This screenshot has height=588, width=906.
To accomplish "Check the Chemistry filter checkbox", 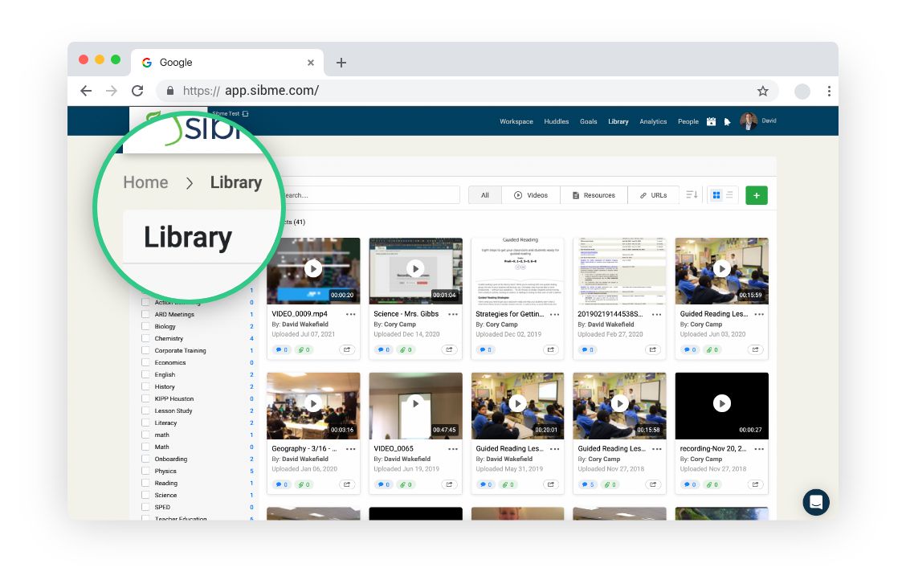I will coord(145,338).
